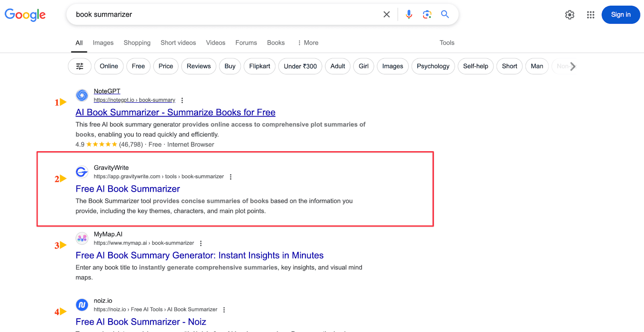
Task: Select the Reviews filter chip
Action: click(199, 66)
